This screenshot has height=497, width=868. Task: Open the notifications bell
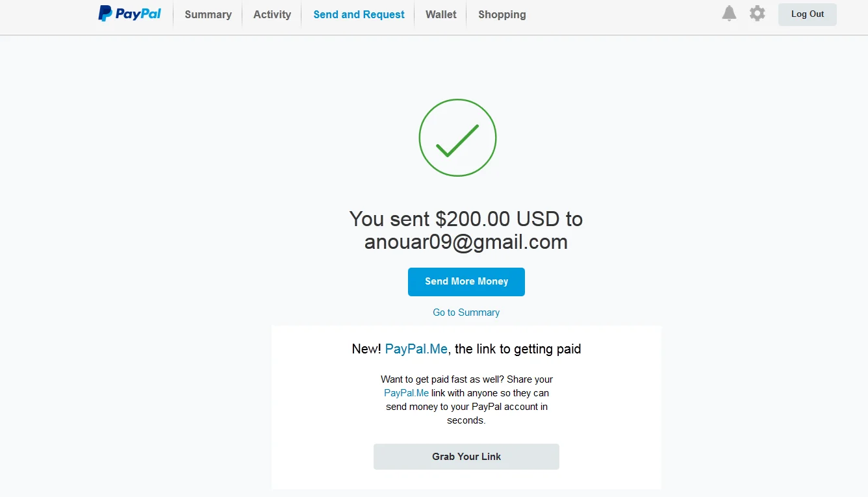coord(729,14)
